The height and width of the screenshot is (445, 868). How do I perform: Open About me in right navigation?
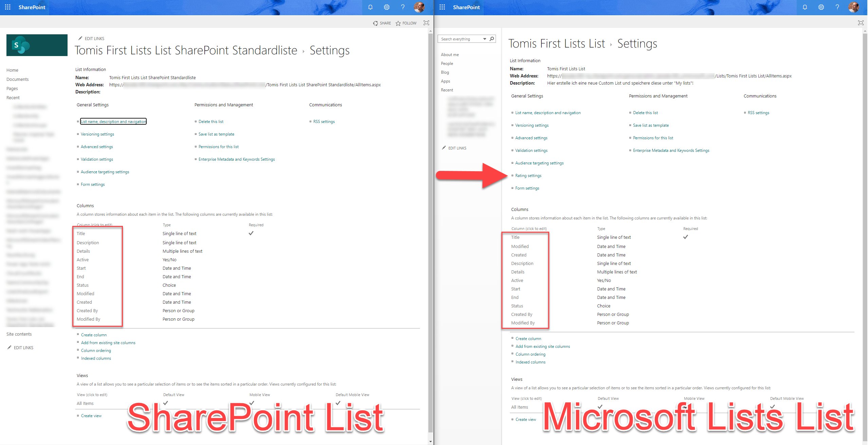[450, 54]
